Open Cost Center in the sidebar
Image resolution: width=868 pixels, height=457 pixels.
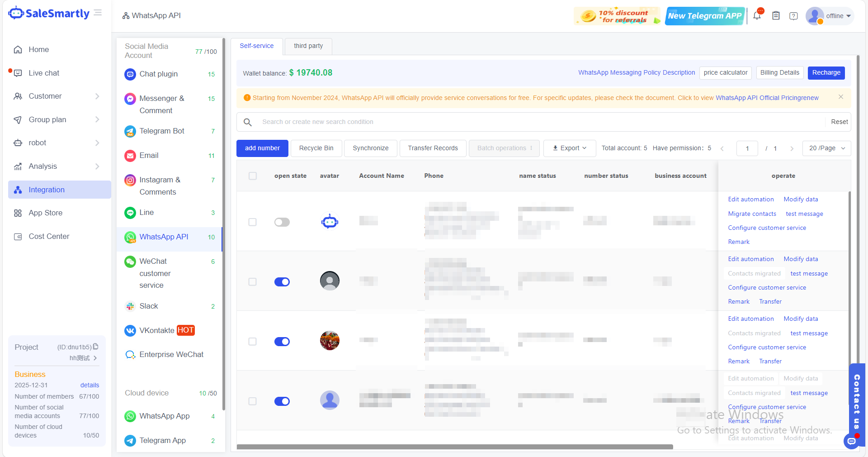(x=49, y=236)
